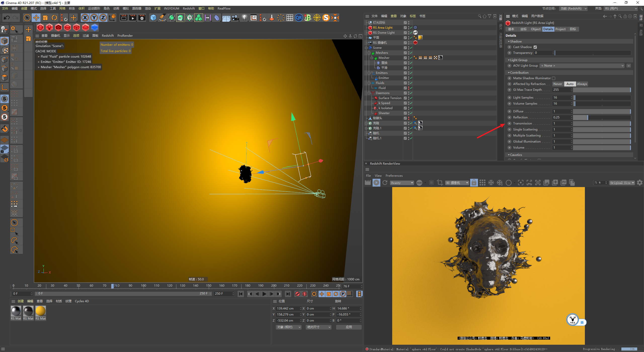The width and height of the screenshot is (644, 352).
Task: Open the 对象 (相对) coordinate dropdown
Action: pos(289,327)
